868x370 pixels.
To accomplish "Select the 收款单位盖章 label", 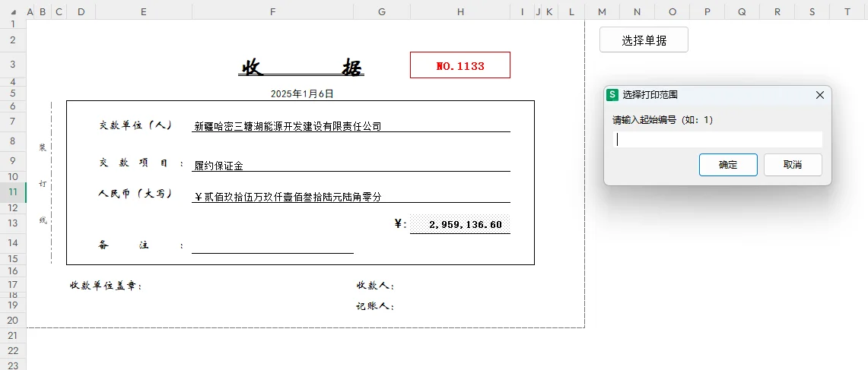I will (x=106, y=286).
